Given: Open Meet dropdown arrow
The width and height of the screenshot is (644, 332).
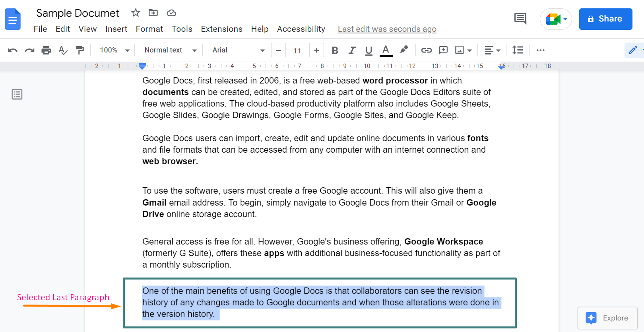Looking at the screenshot, I should [565, 19].
